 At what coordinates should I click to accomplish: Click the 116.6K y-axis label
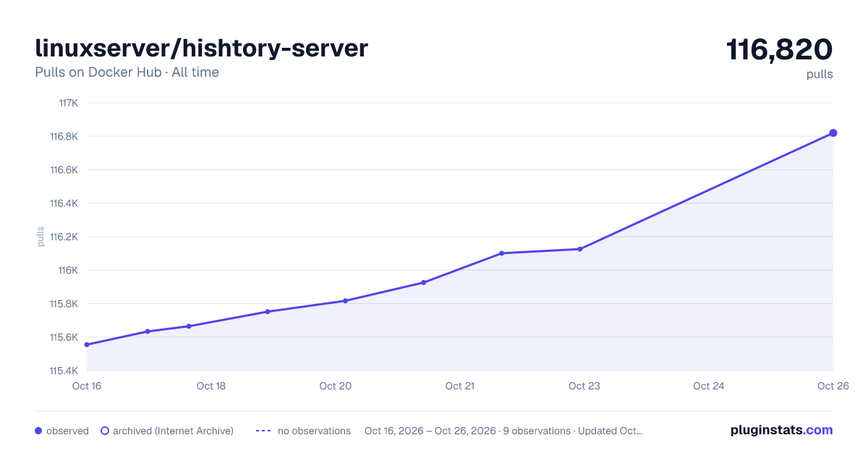point(64,170)
